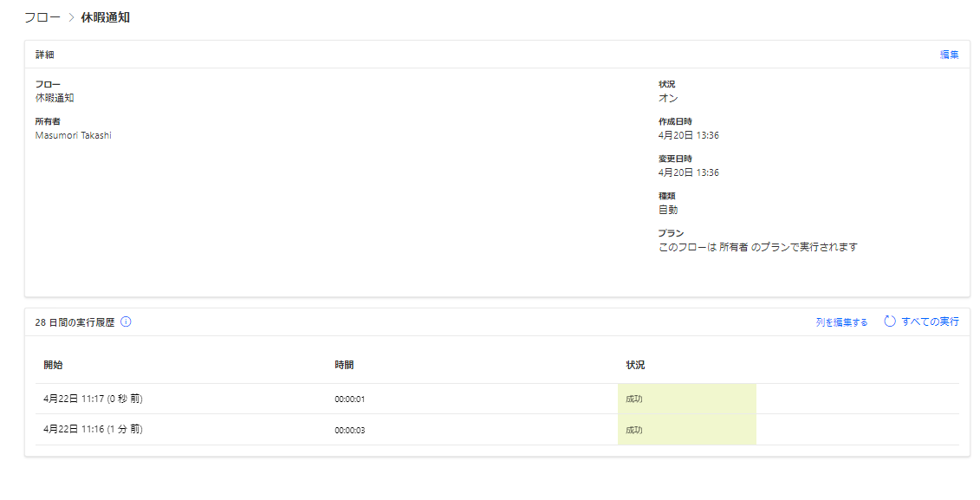Go back to フロー in the breadcrumb
980x500 pixels.
click(x=42, y=17)
